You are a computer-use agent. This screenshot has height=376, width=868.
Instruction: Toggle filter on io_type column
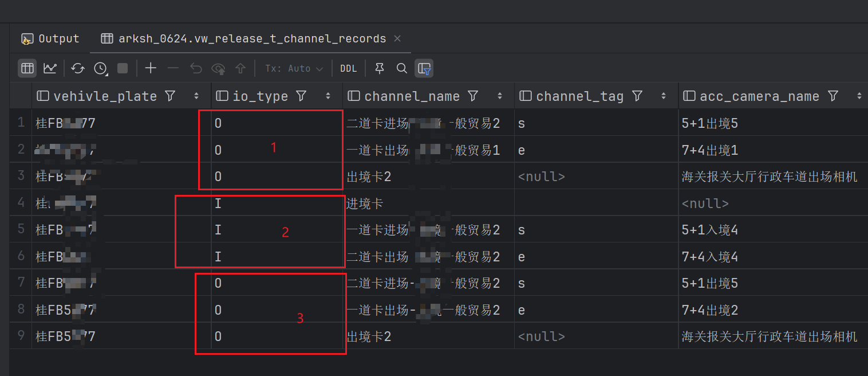point(301,96)
